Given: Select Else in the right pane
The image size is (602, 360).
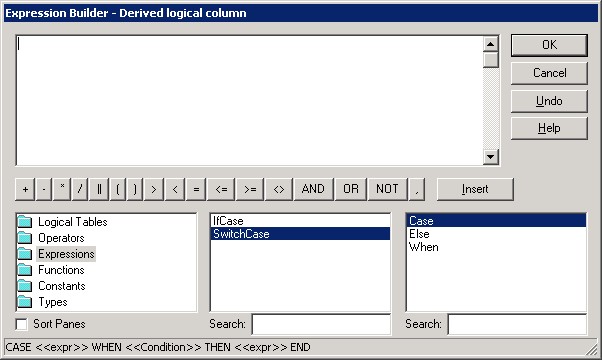Looking at the screenshot, I should 496,234.
